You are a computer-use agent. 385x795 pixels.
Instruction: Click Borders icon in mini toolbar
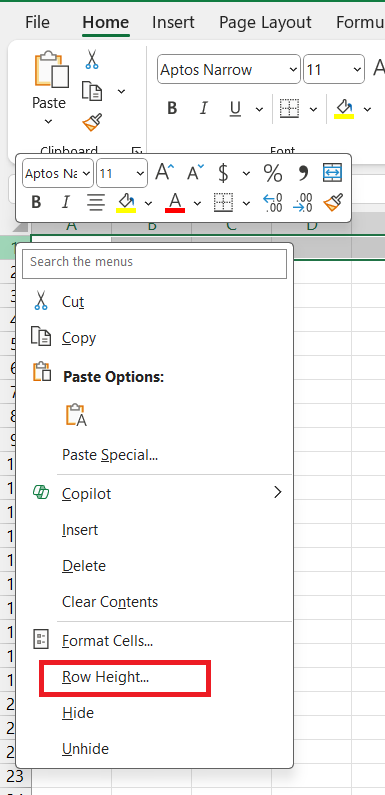(x=223, y=202)
